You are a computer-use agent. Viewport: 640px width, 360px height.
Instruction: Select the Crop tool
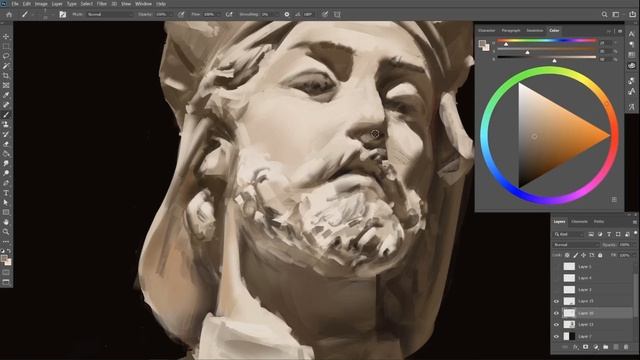6,76
